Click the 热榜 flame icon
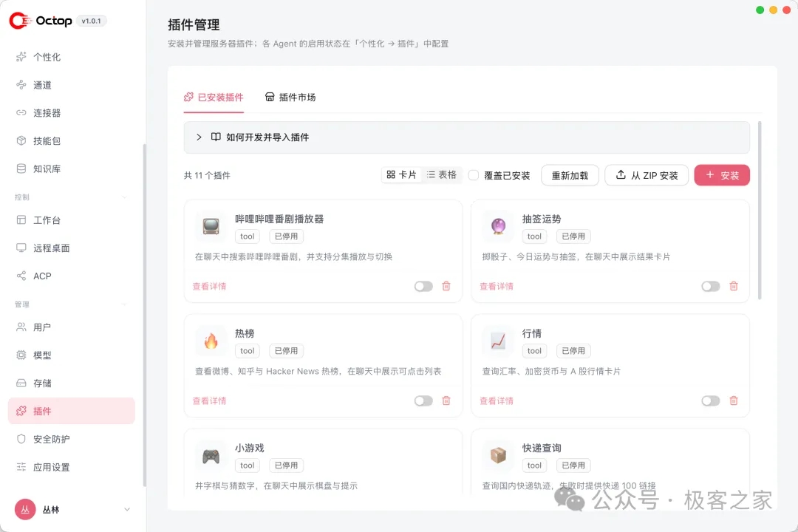 pos(211,341)
